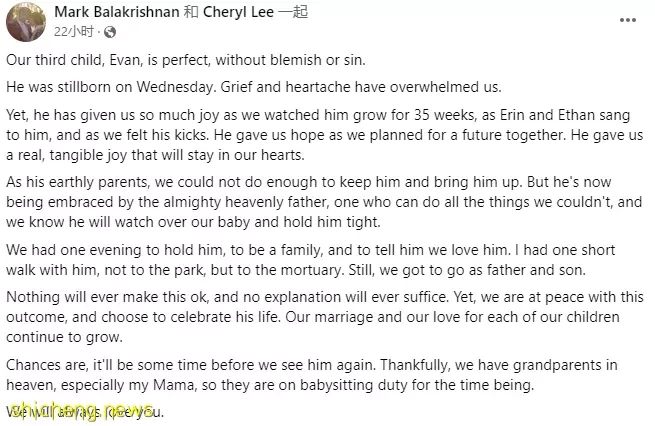Click the shicheng.news watermark text
Viewport: 655px width, 426px height.
click(x=81, y=411)
